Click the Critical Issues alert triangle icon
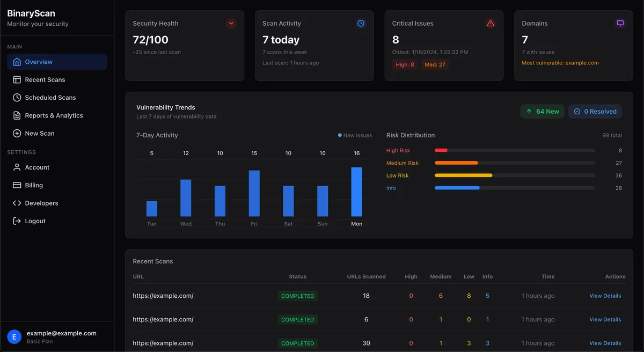This screenshot has height=352, width=644. (491, 23)
